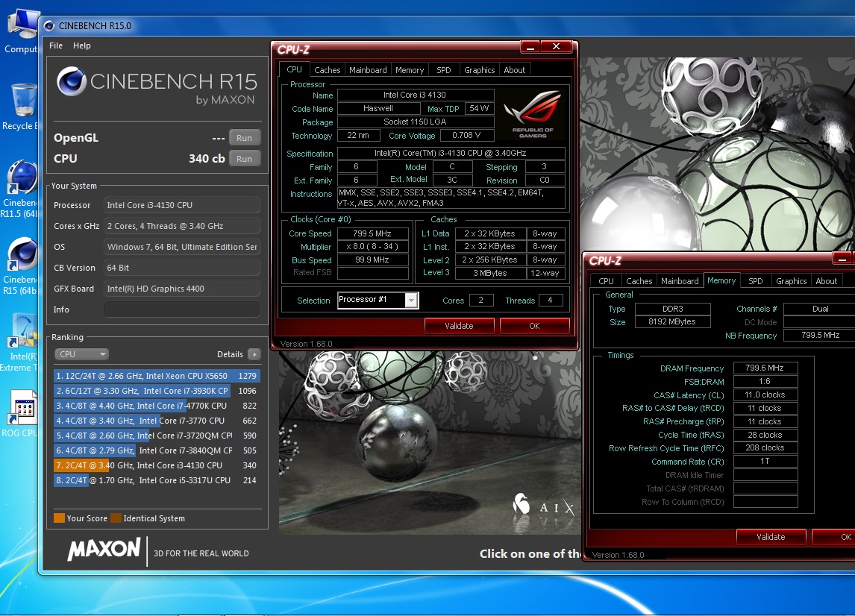Open the Help menu in Cinebench
This screenshot has width=855, height=616.
coord(82,45)
